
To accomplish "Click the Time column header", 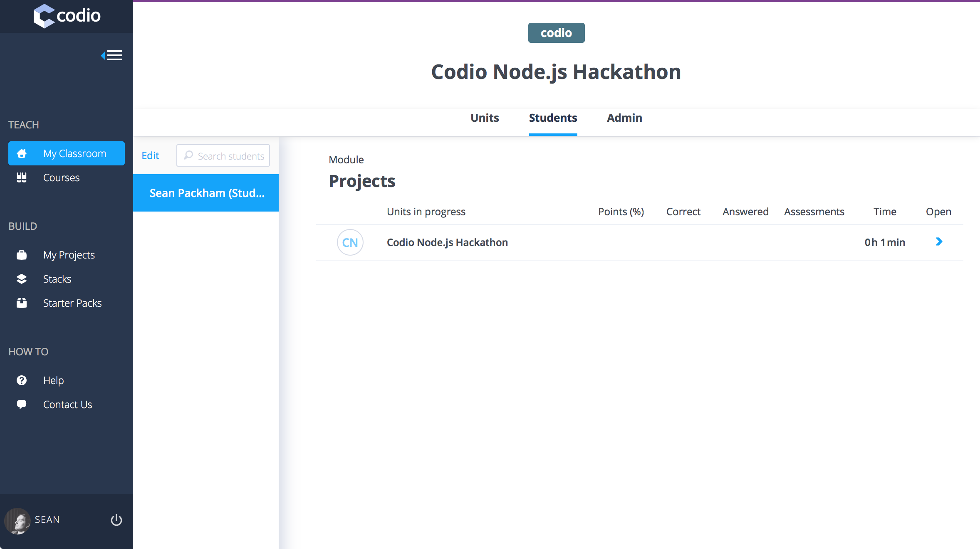I will 885,212.
